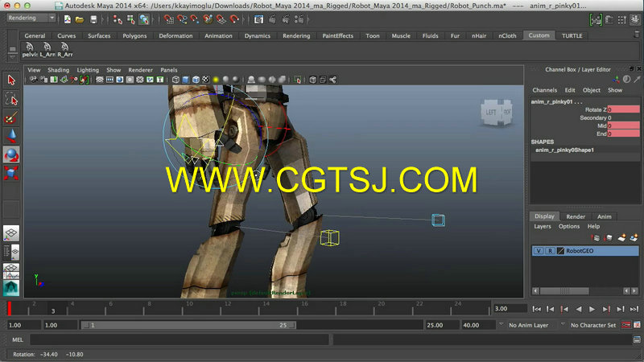
Task: Select the arrow Select tool
Action: pos(11,80)
